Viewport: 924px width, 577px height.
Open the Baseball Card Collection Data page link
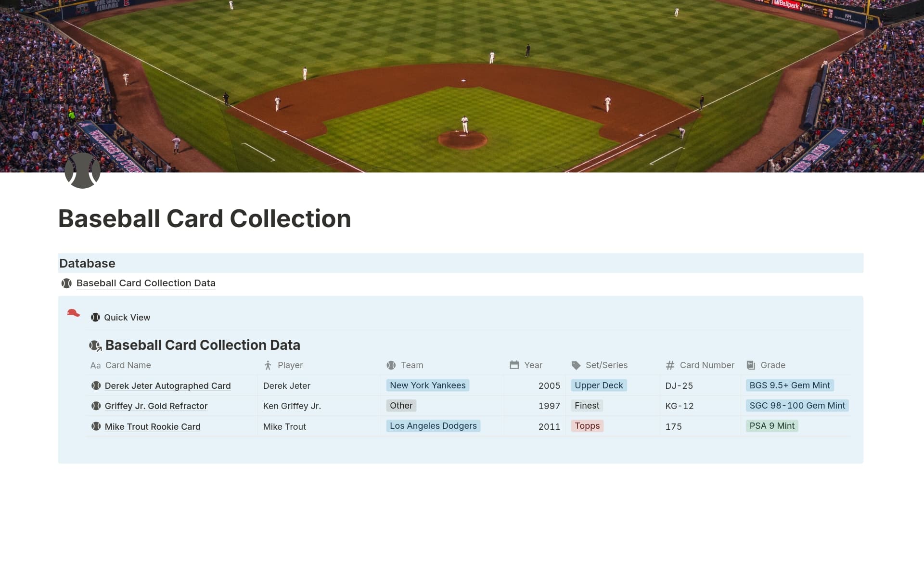(x=146, y=283)
